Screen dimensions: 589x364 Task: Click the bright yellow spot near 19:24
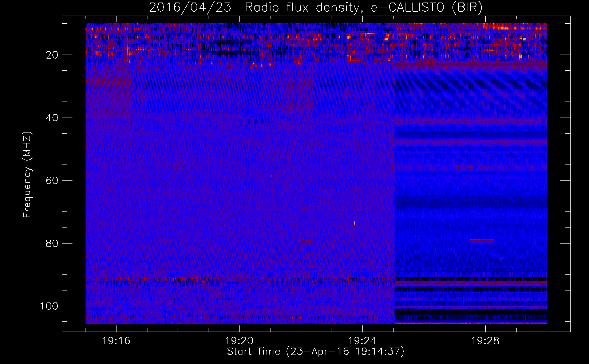354,223
